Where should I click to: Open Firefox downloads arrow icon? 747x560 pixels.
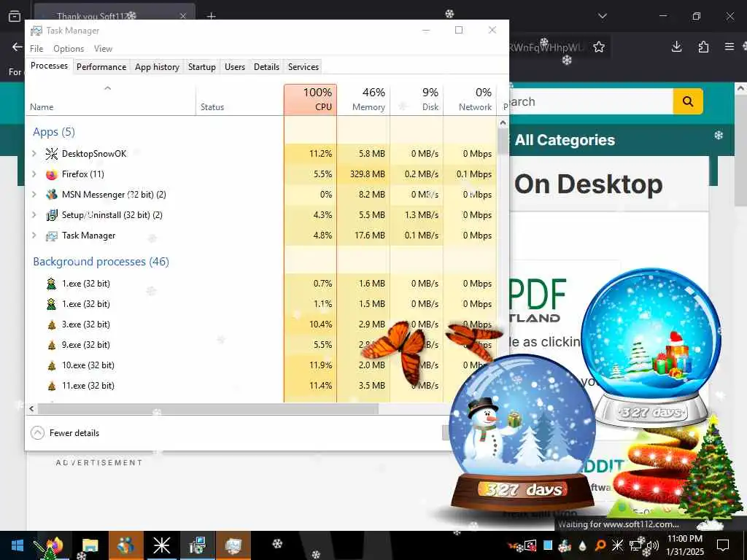[676, 47]
